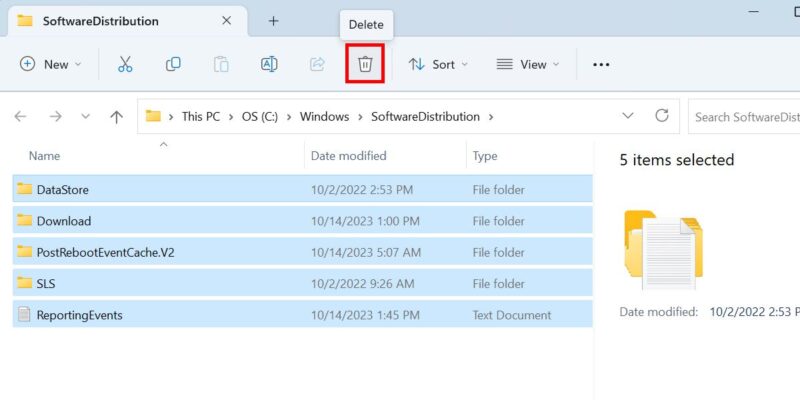800x400 pixels.
Task: Click the Cut scissors icon
Action: click(125, 64)
